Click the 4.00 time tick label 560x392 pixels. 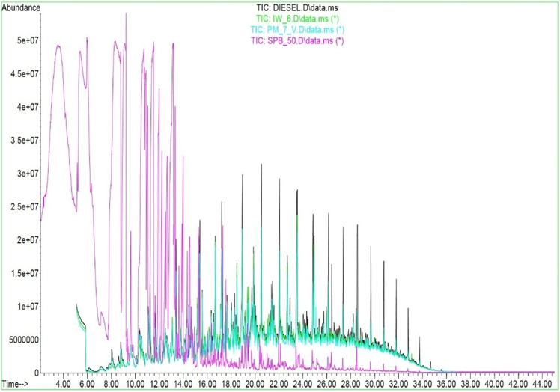63,385
